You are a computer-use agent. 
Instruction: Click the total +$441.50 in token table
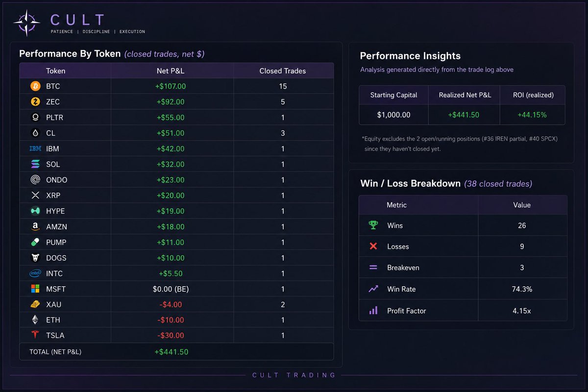(171, 352)
